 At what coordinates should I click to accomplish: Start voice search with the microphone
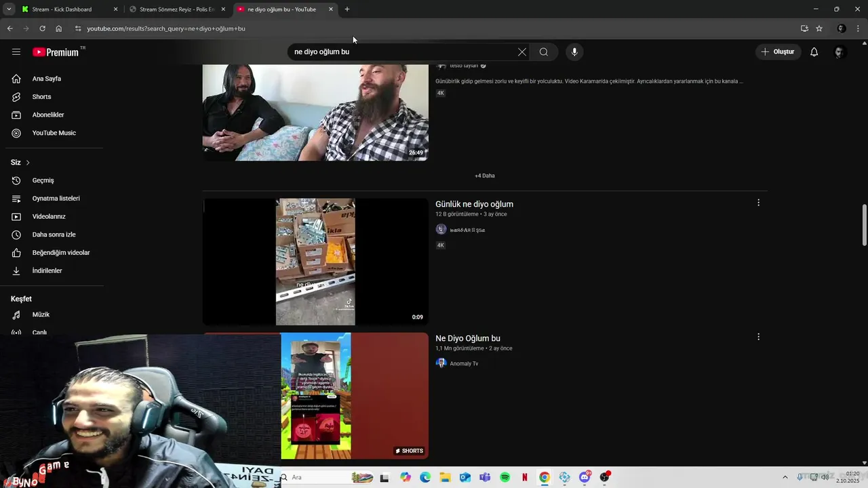tap(574, 52)
